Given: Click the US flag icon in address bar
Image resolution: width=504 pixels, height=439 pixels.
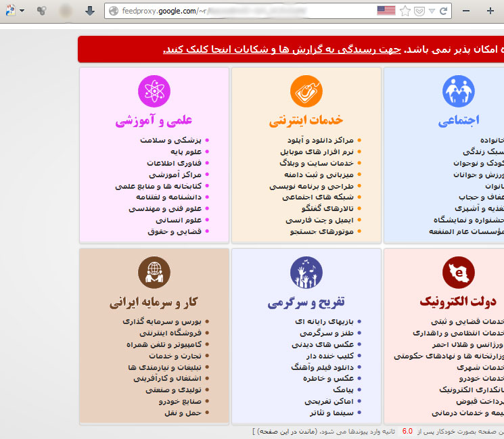Looking at the screenshot, I should coord(386,11).
